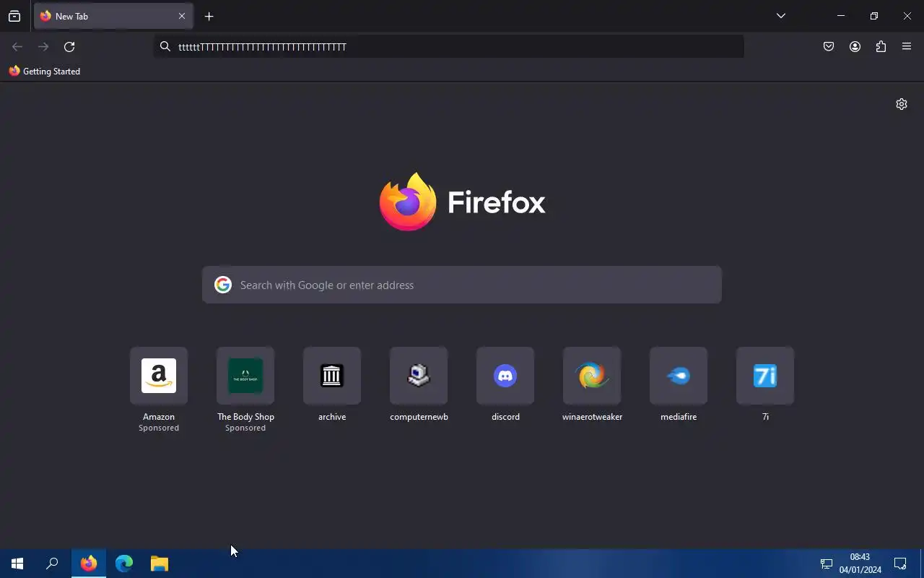Image resolution: width=924 pixels, height=578 pixels.
Task: Open network icon in system tray
Action: point(827,564)
